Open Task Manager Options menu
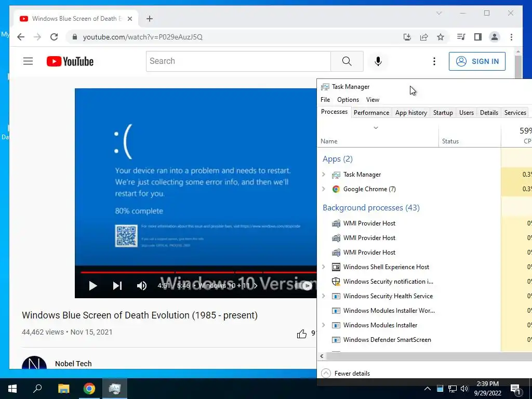 pos(348,100)
